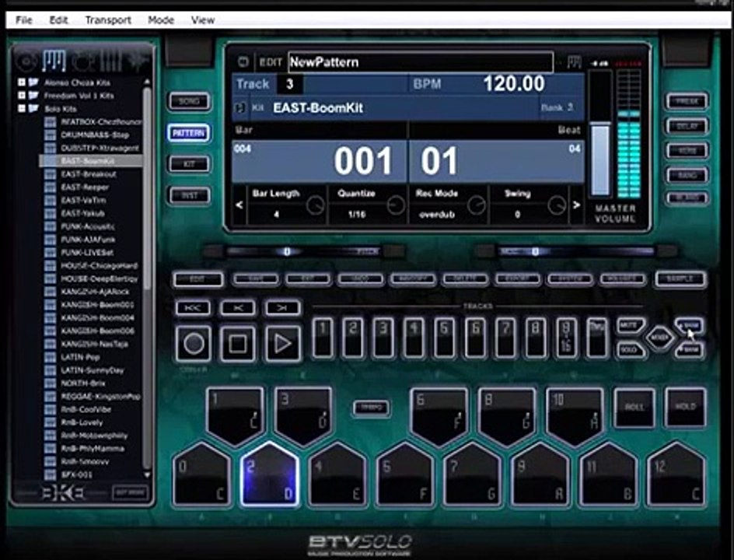Tap upper pad 1 C sharp
734x560 pixels.
[x=235, y=416]
